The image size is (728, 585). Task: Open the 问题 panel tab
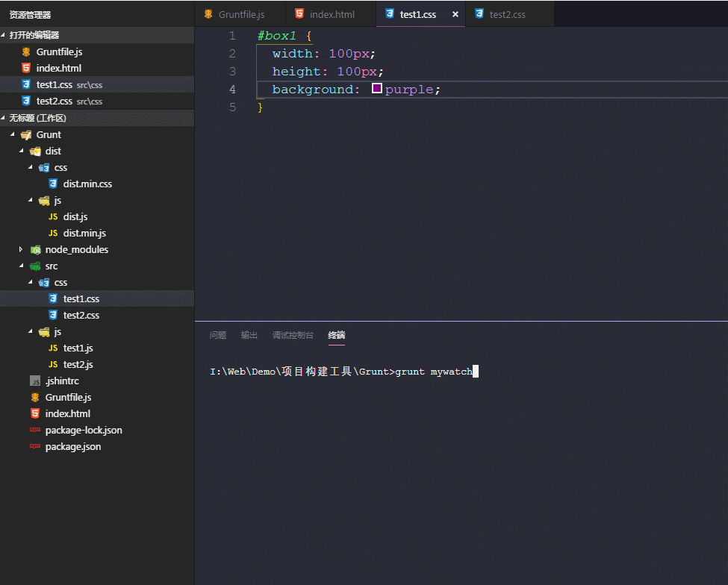tap(218, 335)
